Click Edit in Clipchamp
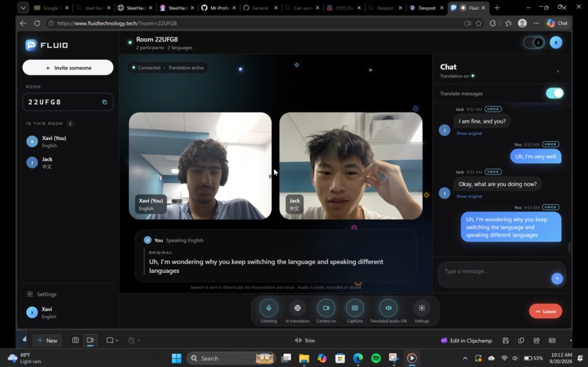The image size is (588, 367). (x=466, y=341)
